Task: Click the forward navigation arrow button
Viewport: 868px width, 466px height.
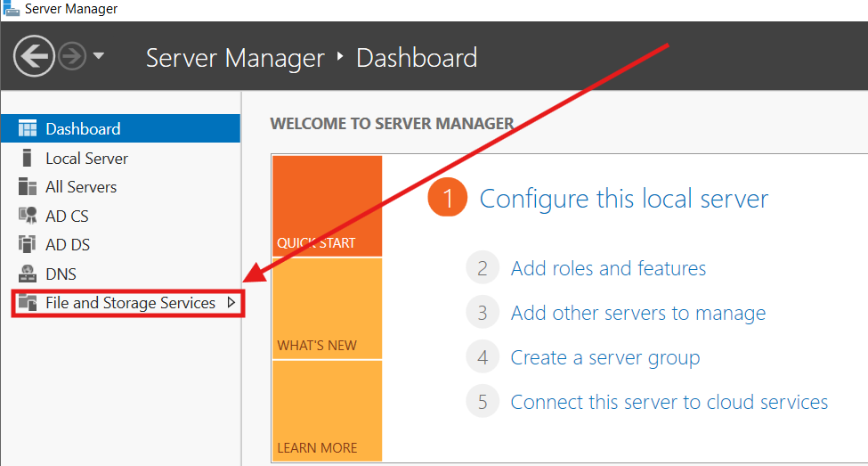Action: point(72,56)
